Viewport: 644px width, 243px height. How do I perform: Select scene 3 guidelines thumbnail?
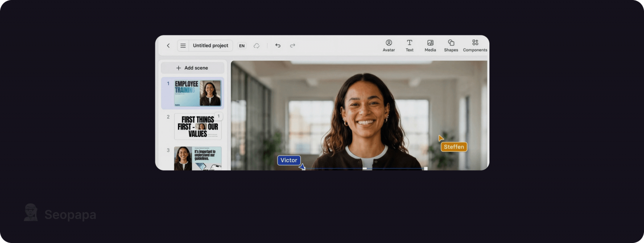point(198,159)
